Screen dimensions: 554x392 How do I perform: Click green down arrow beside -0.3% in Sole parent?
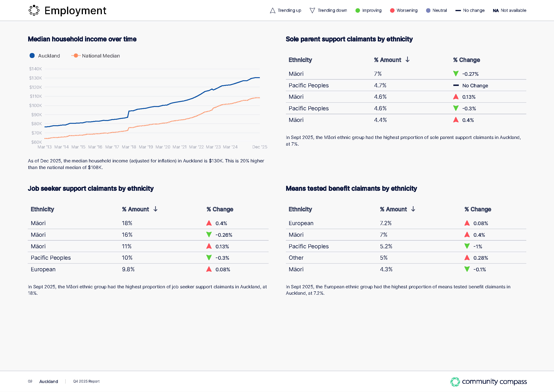(x=456, y=108)
